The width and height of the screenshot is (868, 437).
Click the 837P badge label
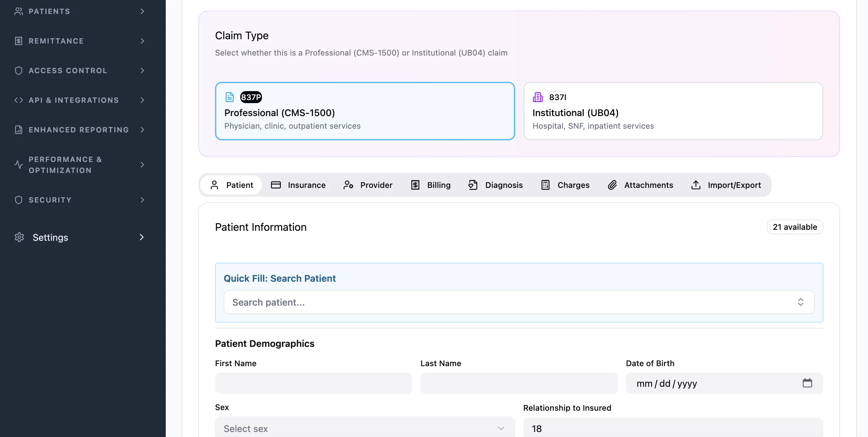pos(251,97)
